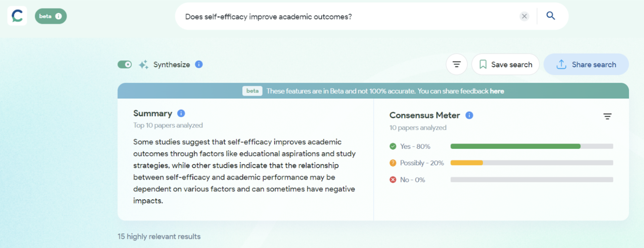Clear the search query with X icon
The height and width of the screenshot is (248, 644).
524,16
